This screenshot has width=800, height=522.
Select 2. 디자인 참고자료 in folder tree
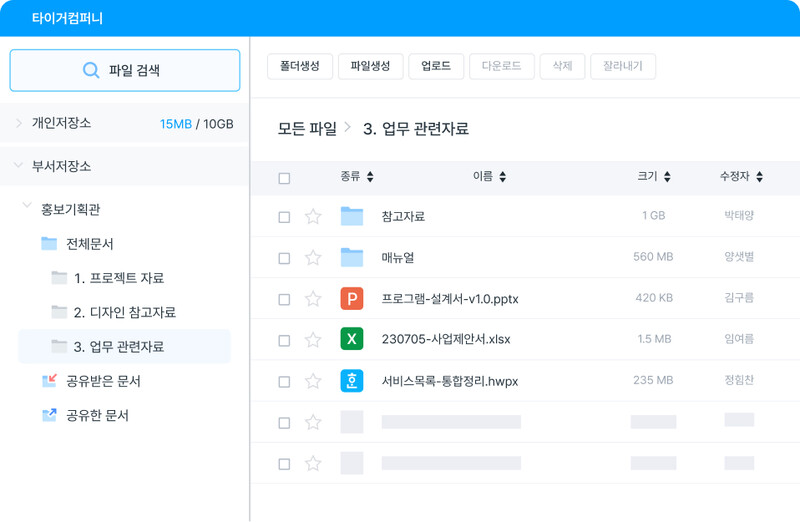124,312
